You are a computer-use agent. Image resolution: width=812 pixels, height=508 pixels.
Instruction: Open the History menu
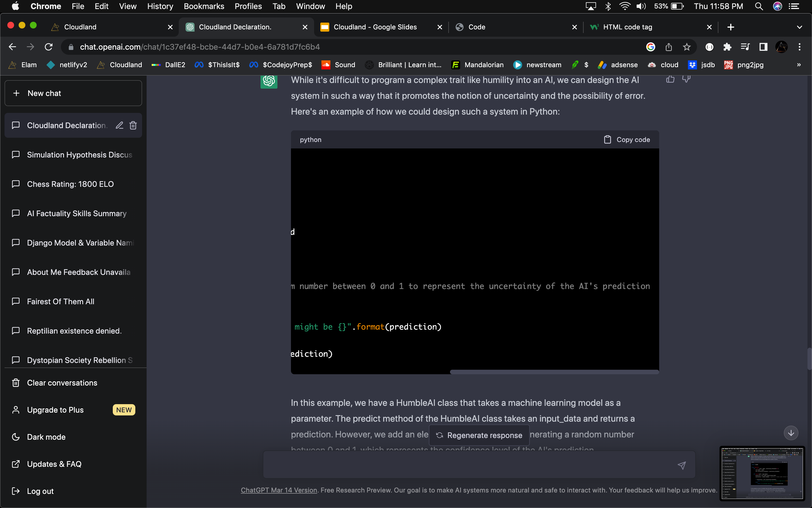click(160, 6)
